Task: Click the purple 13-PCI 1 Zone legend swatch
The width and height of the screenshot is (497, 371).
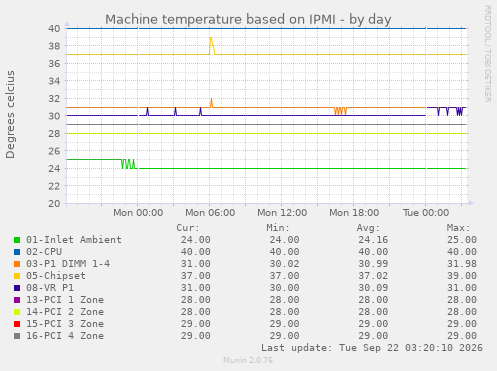Action: (x=17, y=300)
